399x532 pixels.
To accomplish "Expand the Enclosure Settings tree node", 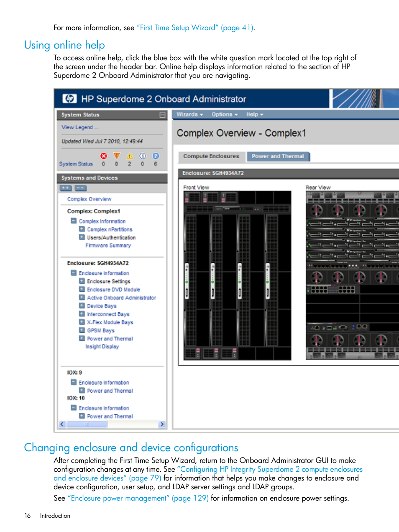I will click(82, 281).
